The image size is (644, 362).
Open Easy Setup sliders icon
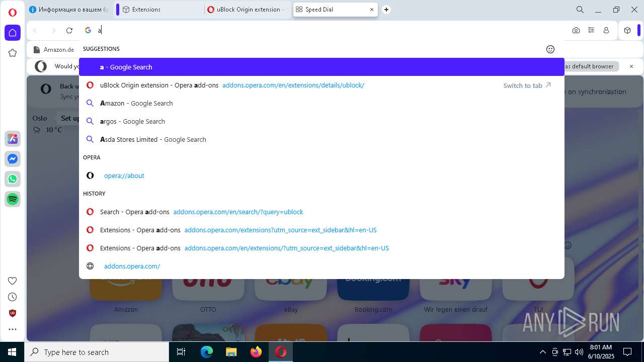pyautogui.click(x=591, y=31)
